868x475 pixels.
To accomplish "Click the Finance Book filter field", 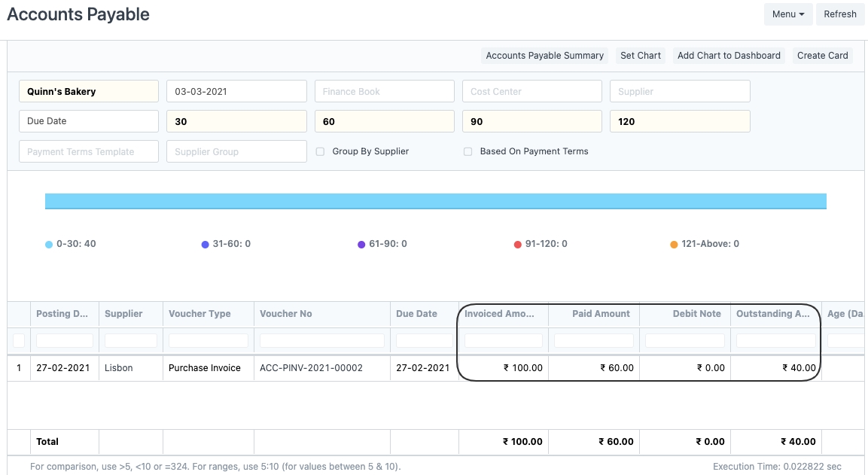I will coord(383,92).
